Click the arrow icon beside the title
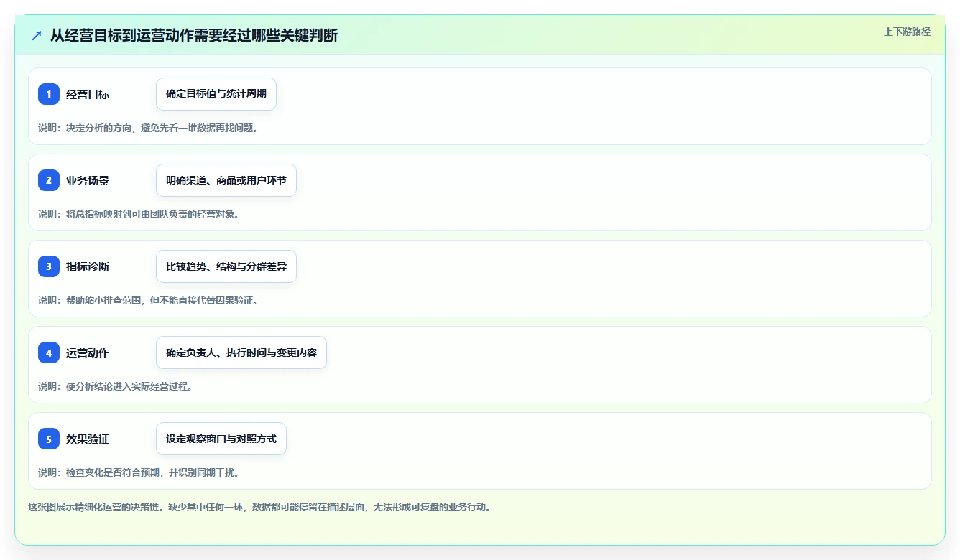The image size is (960, 560). (36, 36)
